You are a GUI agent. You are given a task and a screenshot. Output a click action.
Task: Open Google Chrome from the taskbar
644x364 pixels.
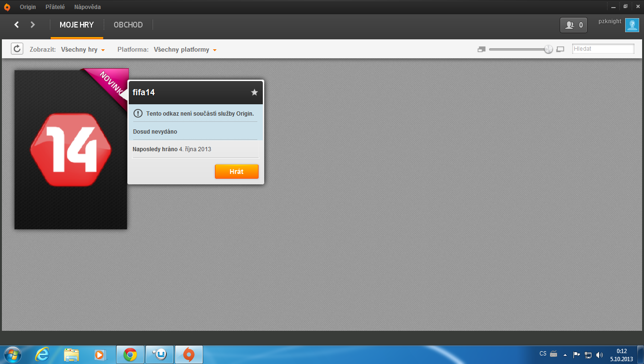pos(130,355)
